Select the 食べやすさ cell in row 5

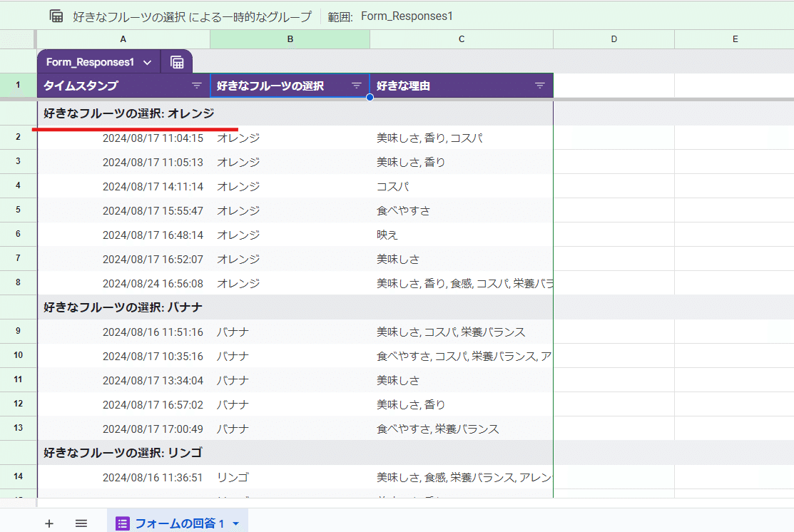pyautogui.click(x=462, y=210)
